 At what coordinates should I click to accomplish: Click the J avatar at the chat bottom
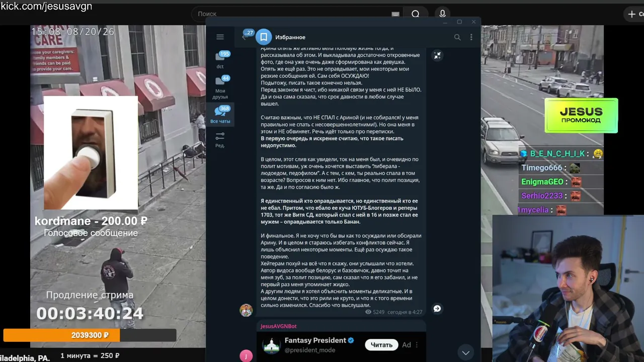point(246,356)
